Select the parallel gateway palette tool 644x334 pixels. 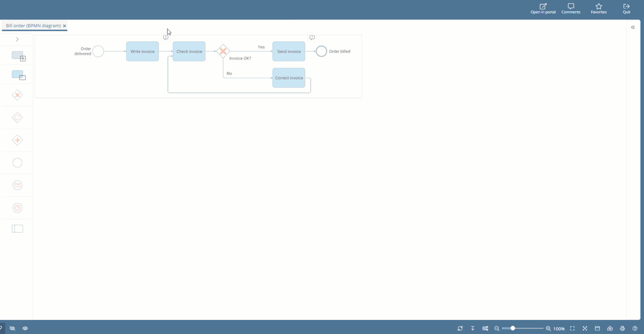point(17,140)
